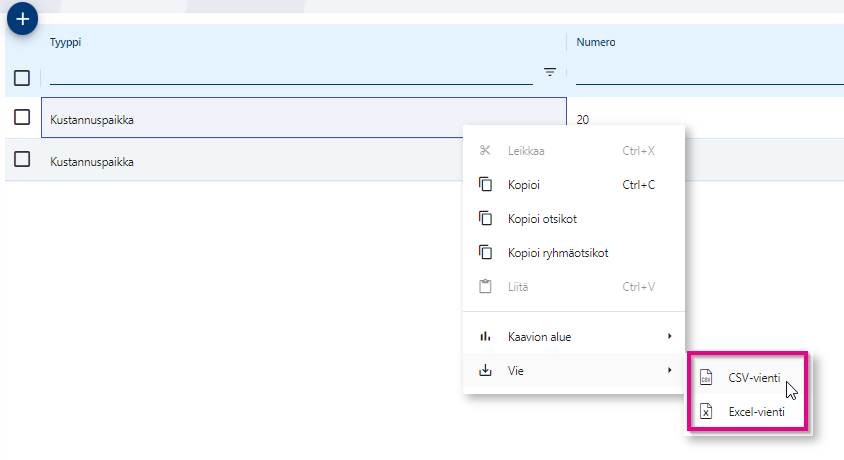Click the Numero cell with value 20
This screenshot has width=844, height=460.
583,119
